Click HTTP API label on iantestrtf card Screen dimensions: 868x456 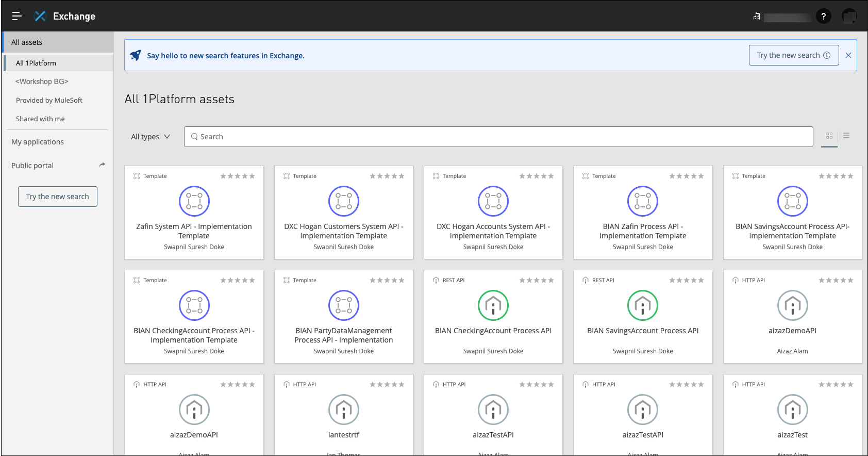[305, 384]
